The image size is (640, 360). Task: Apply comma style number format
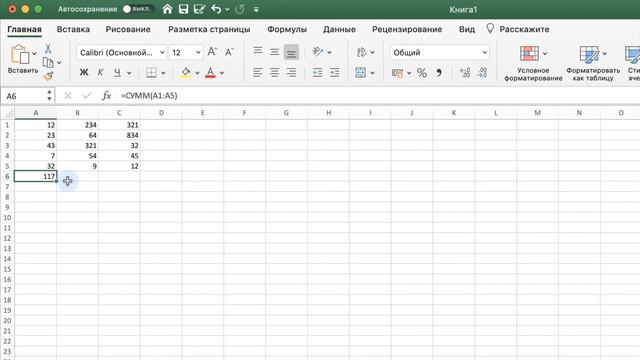[x=439, y=73]
